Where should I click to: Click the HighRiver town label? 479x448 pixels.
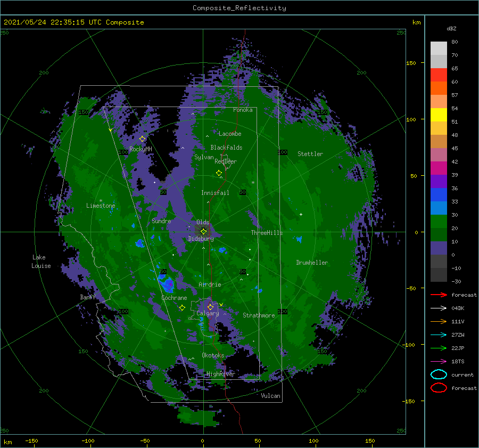(220, 374)
